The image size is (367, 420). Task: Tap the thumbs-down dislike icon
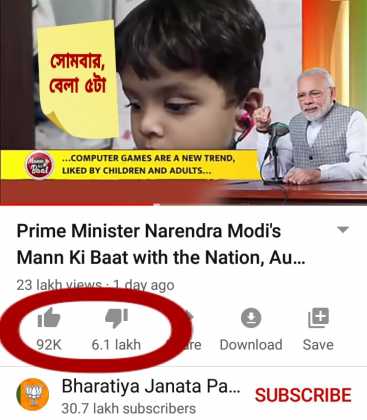pyautogui.click(x=116, y=318)
